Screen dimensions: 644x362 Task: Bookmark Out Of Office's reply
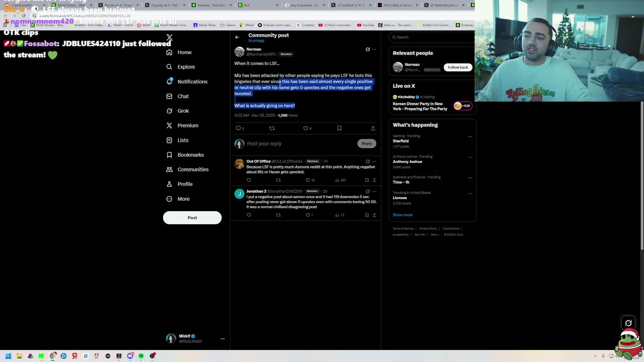point(367,180)
